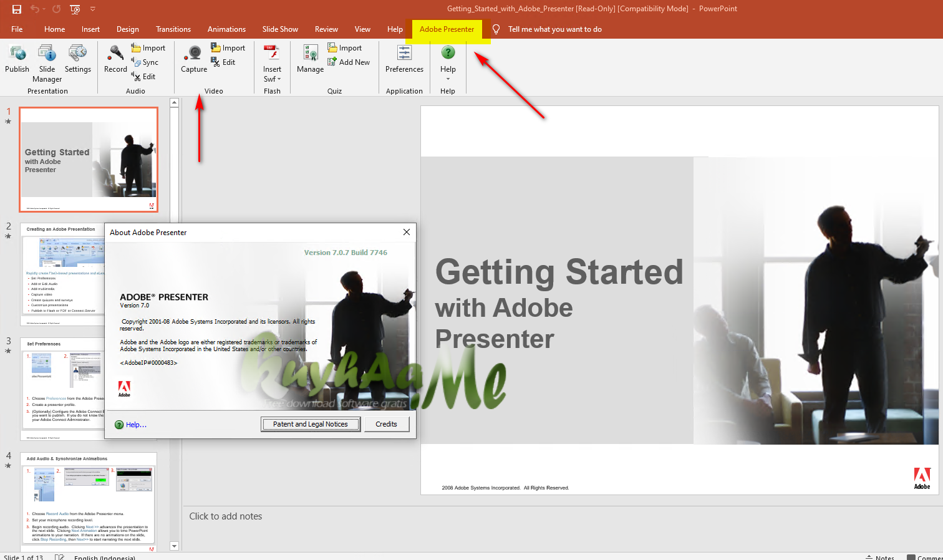Import audio in the Audio group
The height and width of the screenshot is (560, 943).
pos(148,48)
